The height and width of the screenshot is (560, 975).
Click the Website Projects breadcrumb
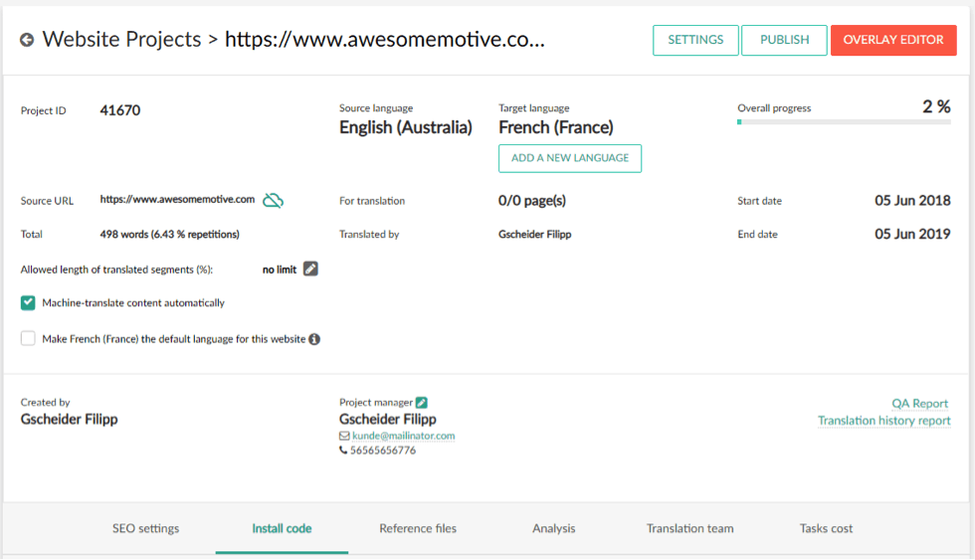(121, 39)
